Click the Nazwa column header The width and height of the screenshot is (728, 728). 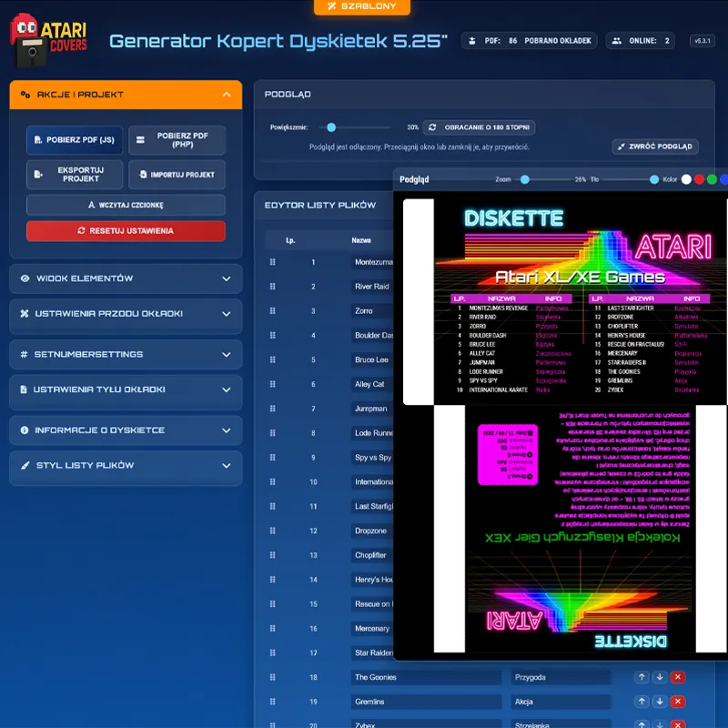click(361, 240)
